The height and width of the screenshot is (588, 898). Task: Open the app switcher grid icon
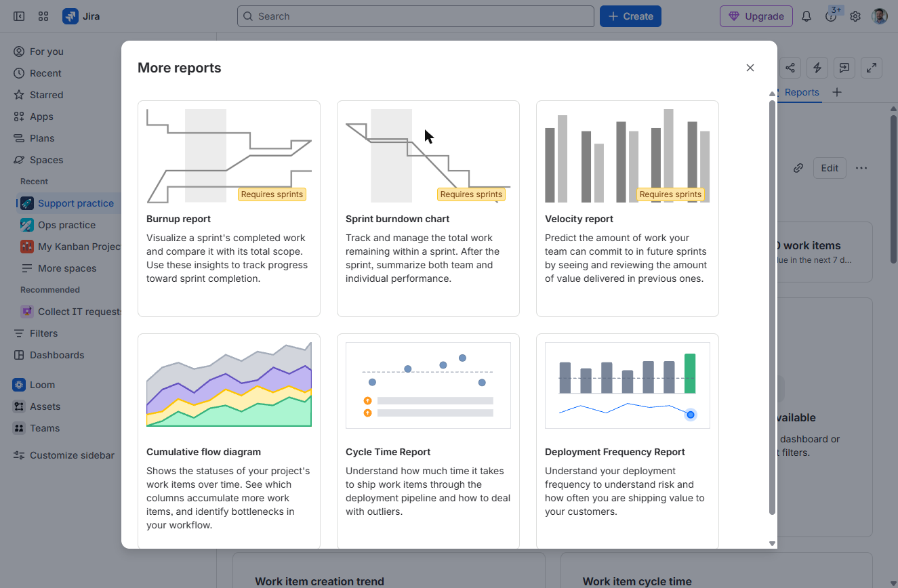coord(43,16)
